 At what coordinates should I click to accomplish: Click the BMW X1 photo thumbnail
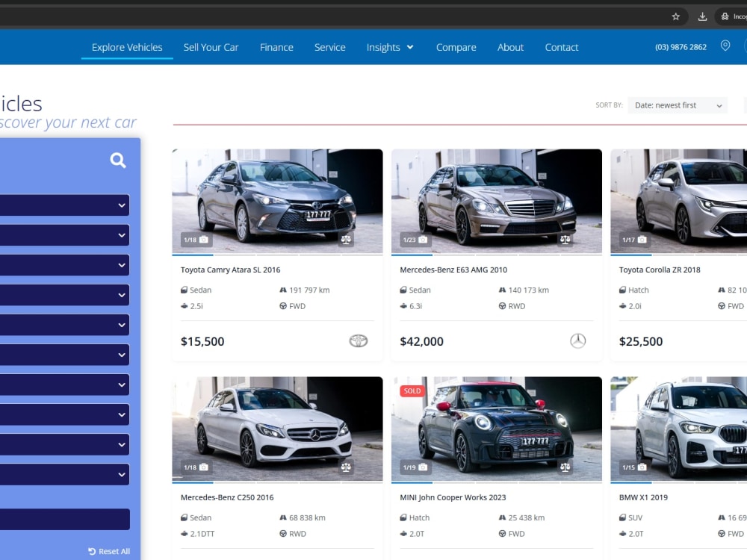tap(679, 429)
